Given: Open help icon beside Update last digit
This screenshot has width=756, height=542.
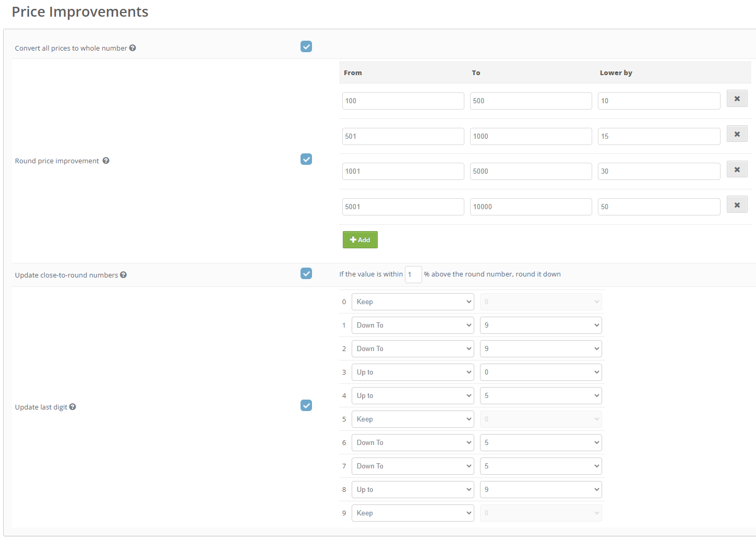Looking at the screenshot, I should tap(73, 407).
